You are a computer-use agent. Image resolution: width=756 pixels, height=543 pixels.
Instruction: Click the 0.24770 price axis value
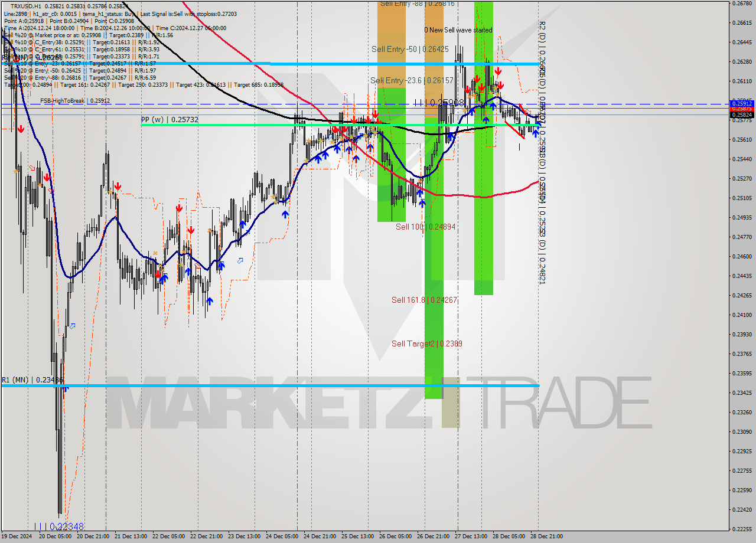click(x=742, y=237)
